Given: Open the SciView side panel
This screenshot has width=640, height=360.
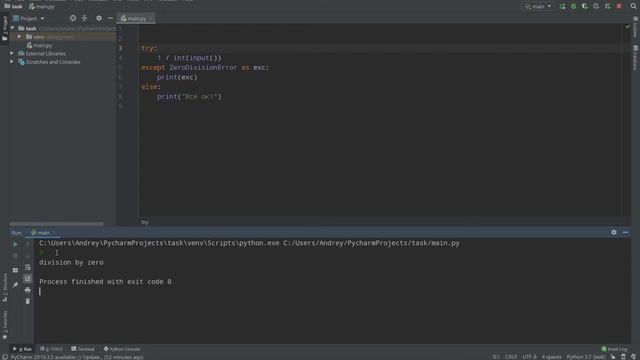Looking at the screenshot, I should 635,28.
